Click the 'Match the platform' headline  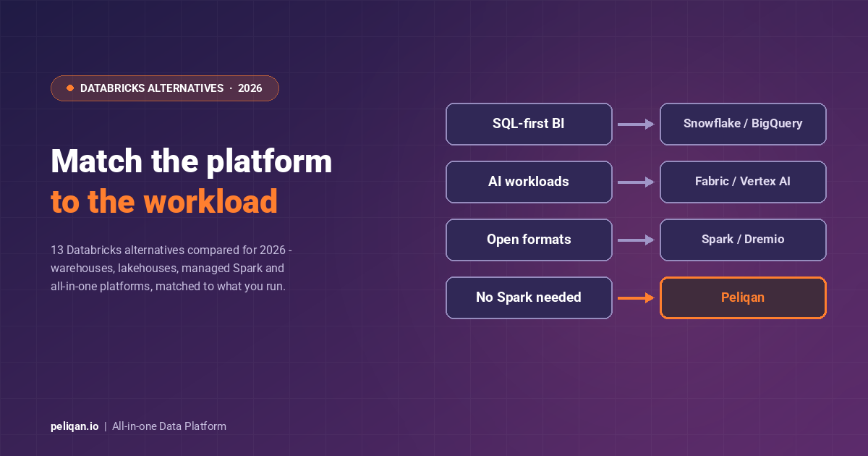click(192, 161)
